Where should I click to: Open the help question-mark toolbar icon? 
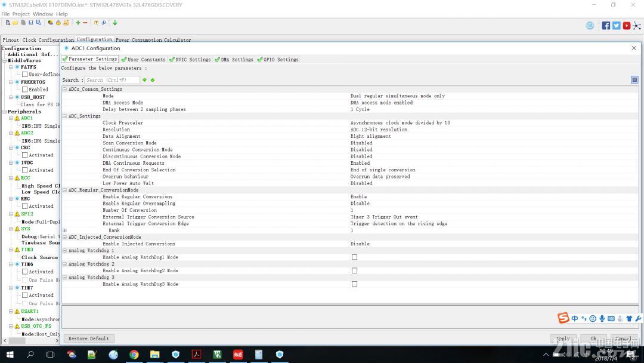96,23
